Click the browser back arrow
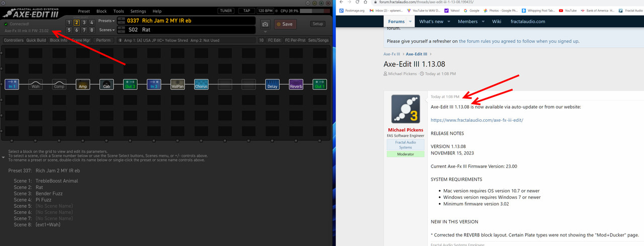Viewport: 644px width, 246px height. coord(342,2)
